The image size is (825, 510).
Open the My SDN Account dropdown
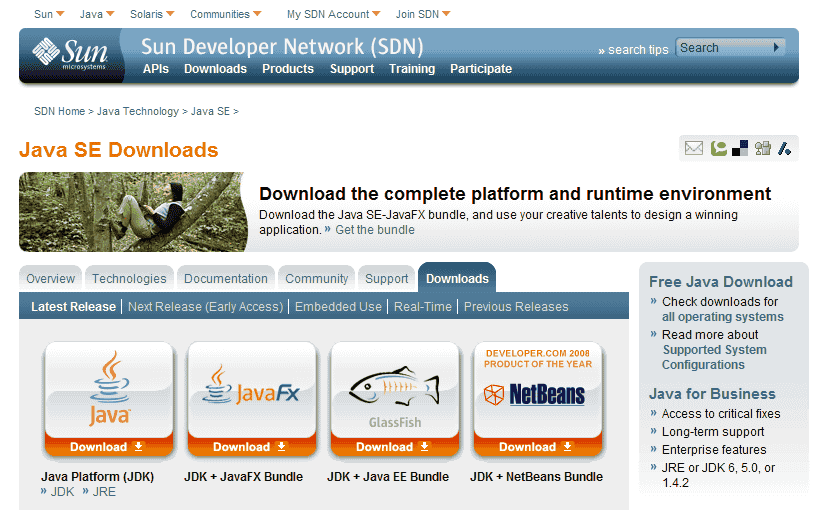(x=334, y=14)
